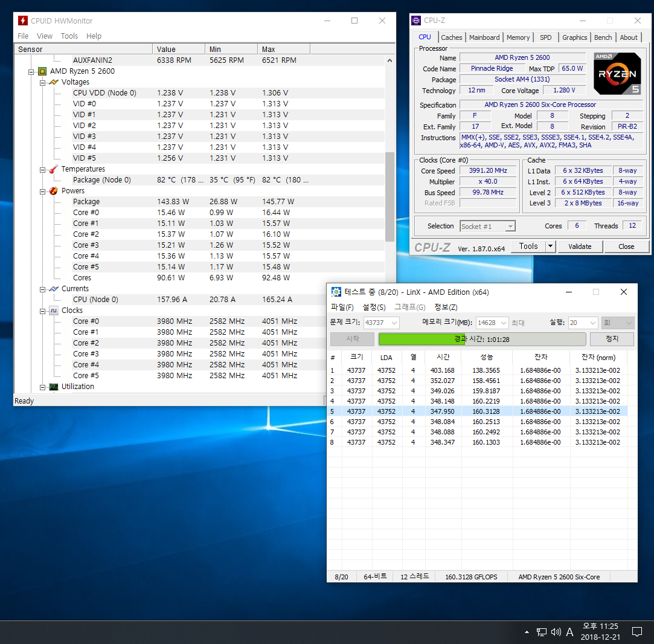
Task: Click the Validate button in CPU-Z
Action: coord(580,246)
